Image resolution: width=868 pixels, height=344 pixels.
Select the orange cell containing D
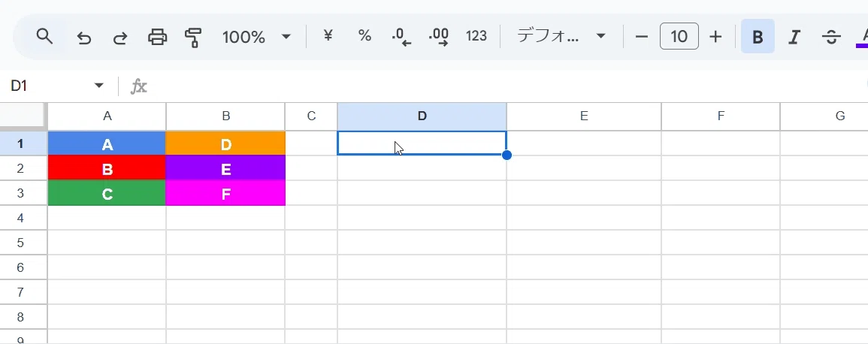[226, 143]
